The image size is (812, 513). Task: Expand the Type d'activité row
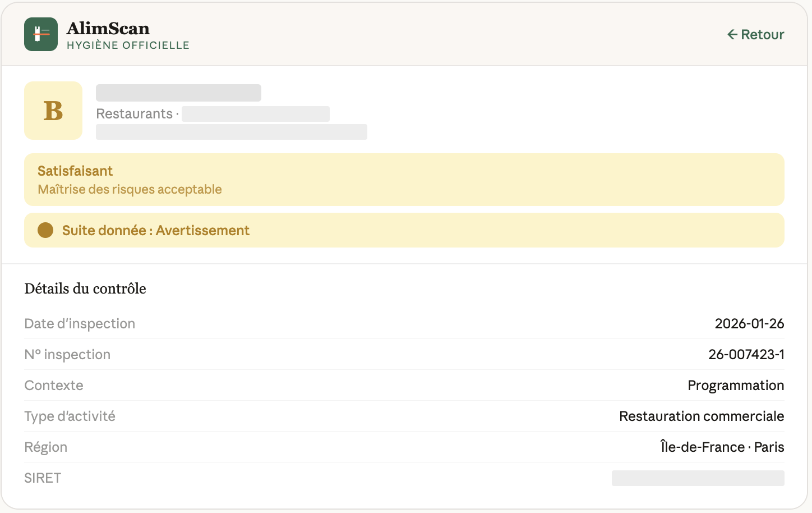(x=404, y=416)
